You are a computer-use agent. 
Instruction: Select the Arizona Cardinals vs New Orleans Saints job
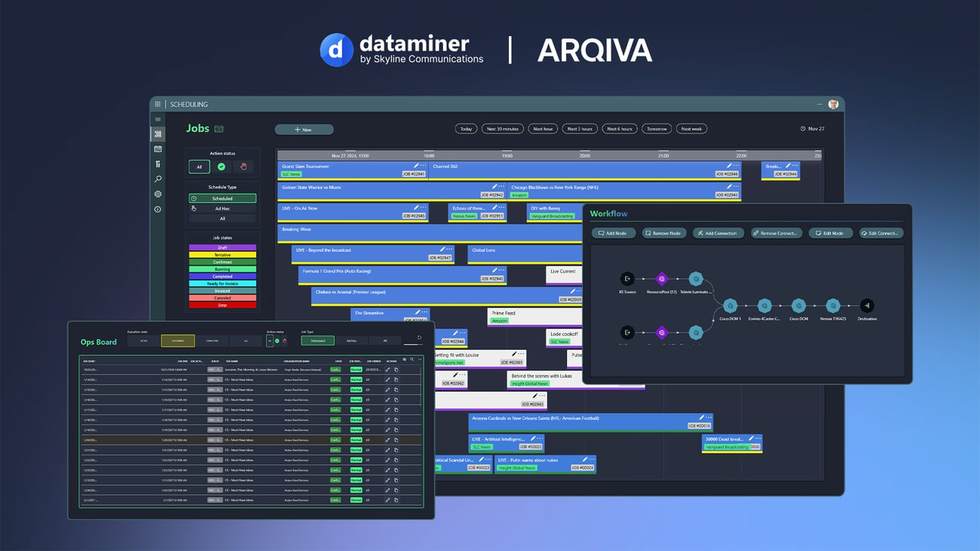[x=590, y=422]
